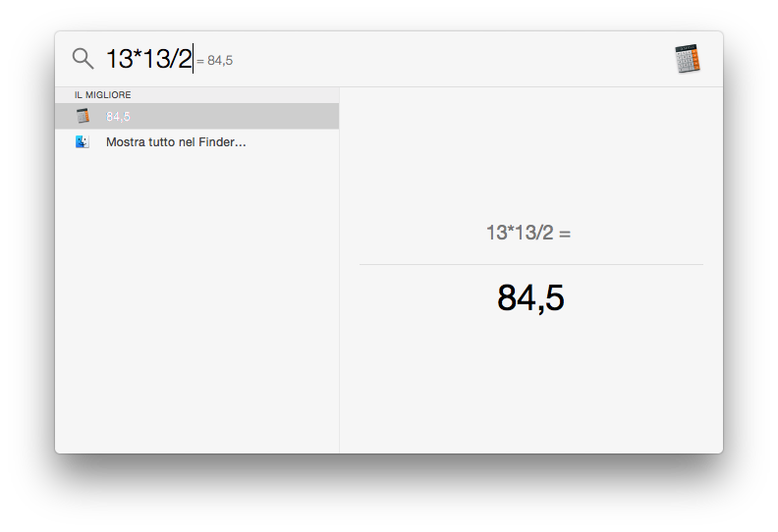Click the selected row's gray area right of 84,5
Screen dimensions: 778x532
point(246,116)
